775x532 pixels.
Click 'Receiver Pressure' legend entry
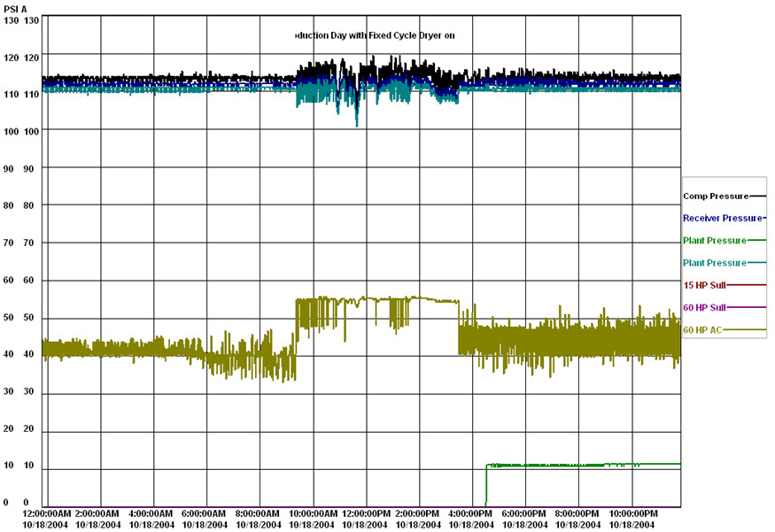coord(723,219)
